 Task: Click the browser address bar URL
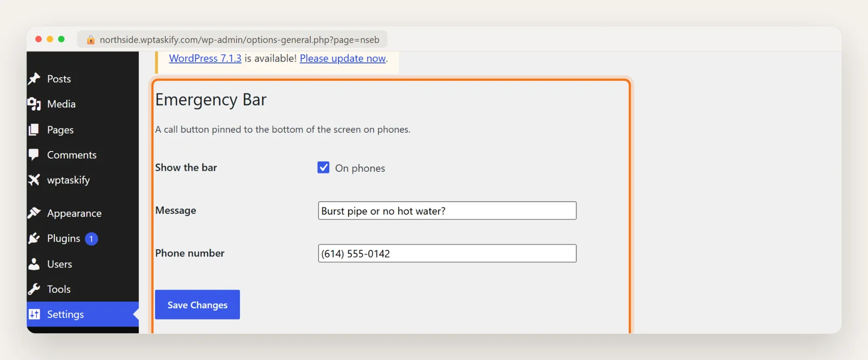pos(239,40)
